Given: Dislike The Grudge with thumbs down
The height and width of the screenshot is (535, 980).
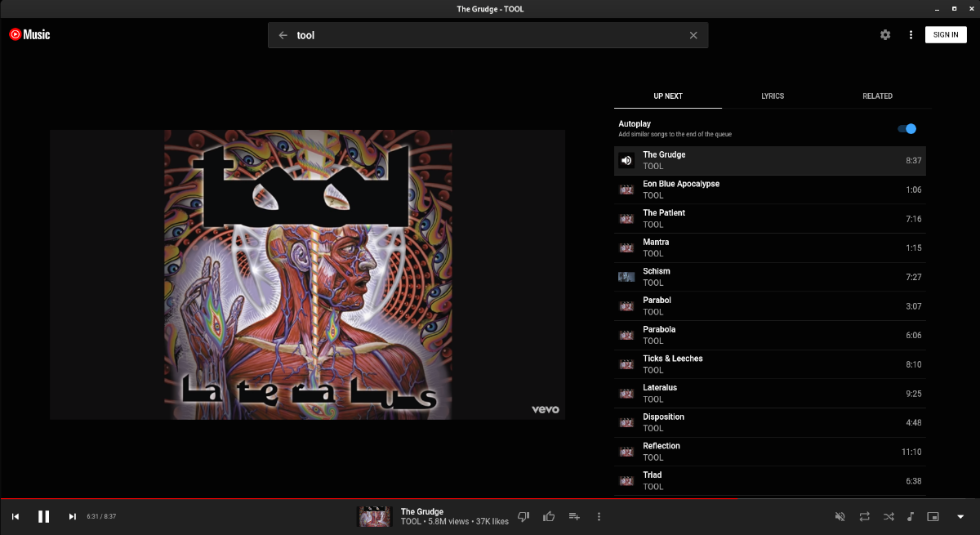Looking at the screenshot, I should [524, 516].
